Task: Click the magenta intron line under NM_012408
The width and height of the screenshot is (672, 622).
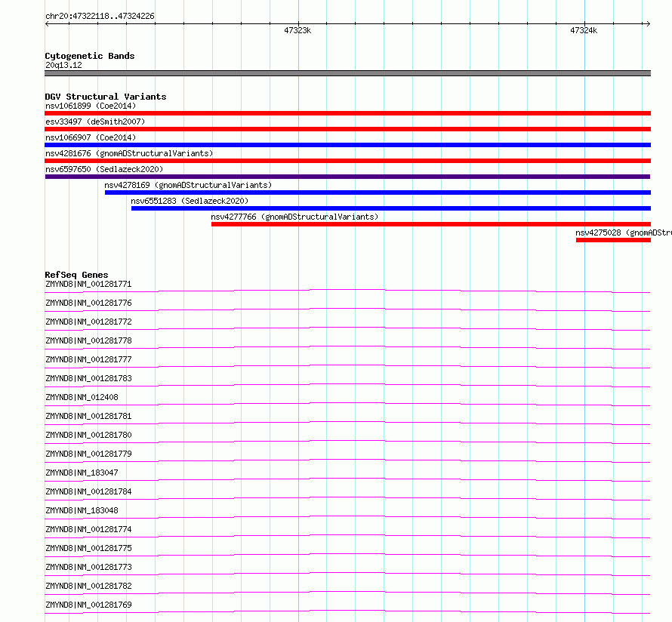Action: [347, 404]
